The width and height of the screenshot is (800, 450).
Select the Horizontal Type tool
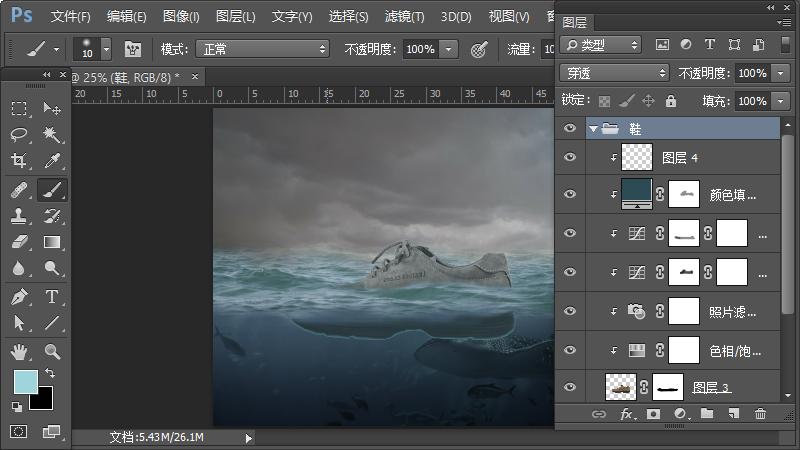pyautogui.click(x=52, y=296)
